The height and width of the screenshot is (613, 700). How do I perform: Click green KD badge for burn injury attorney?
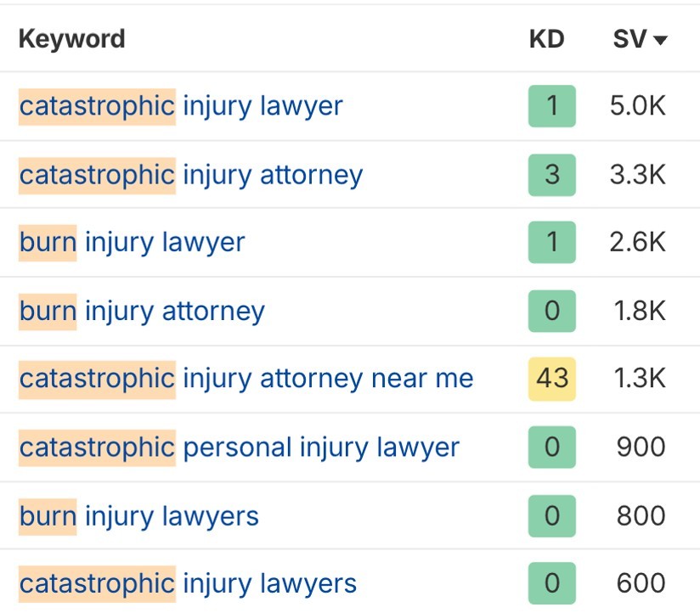[552, 311]
